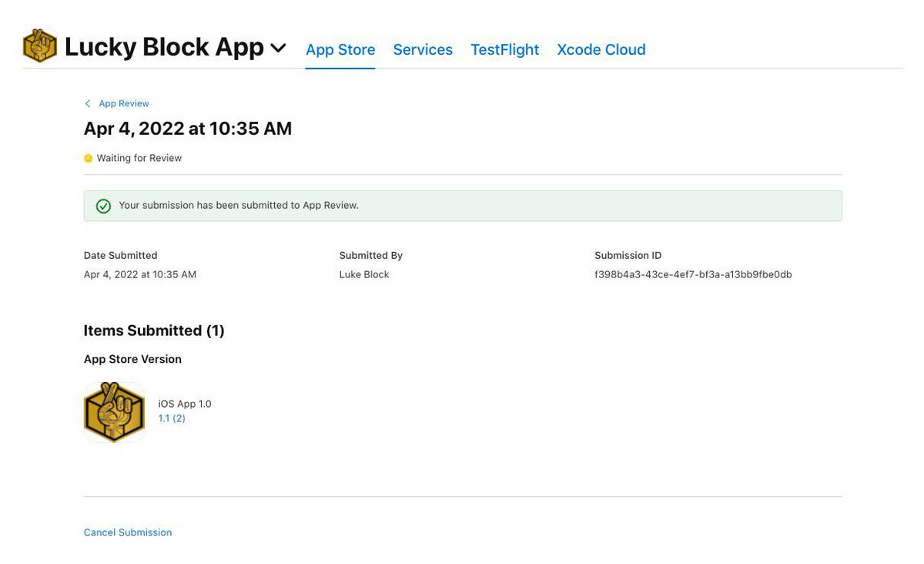Switch to the TestFlight tab

pyautogui.click(x=504, y=49)
